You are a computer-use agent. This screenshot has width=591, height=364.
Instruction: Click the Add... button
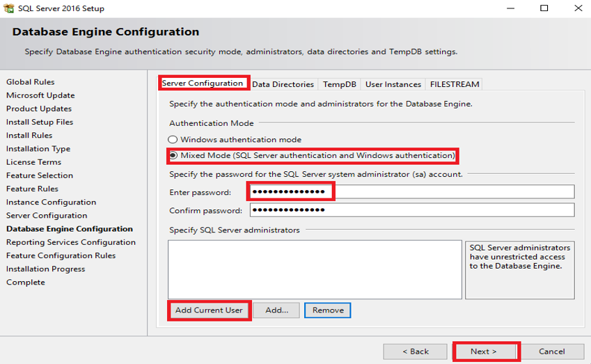[276, 310]
